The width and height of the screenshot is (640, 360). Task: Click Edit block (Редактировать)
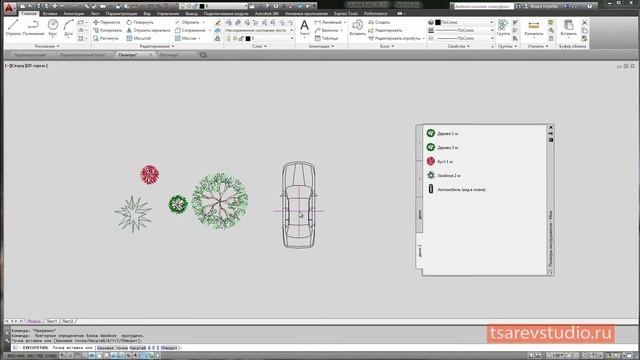(385, 30)
